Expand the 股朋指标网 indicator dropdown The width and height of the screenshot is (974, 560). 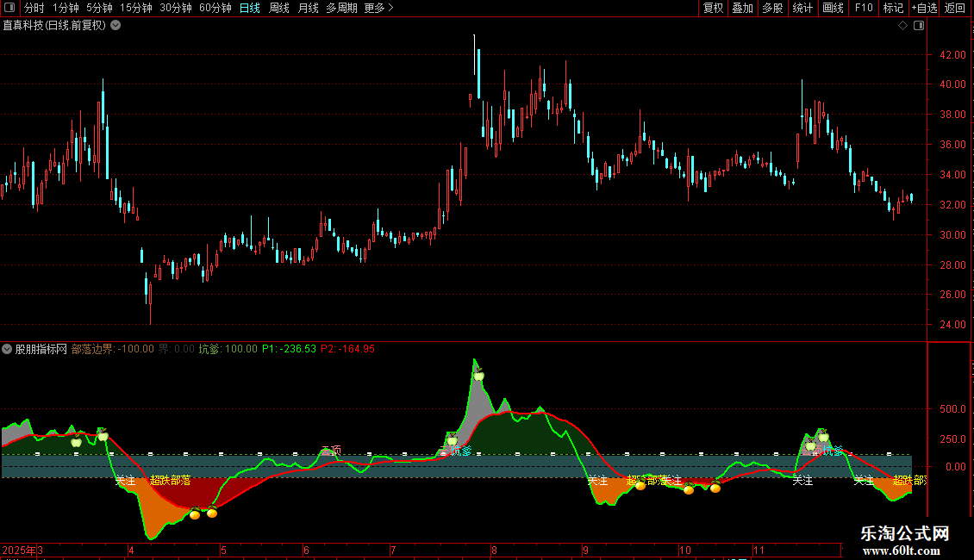pos(7,349)
